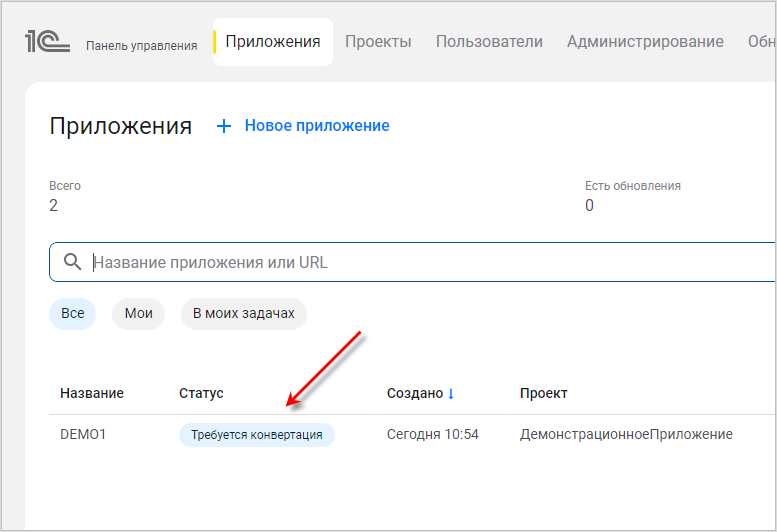
Task: Sort by the Проект column header
Action: tap(544, 393)
